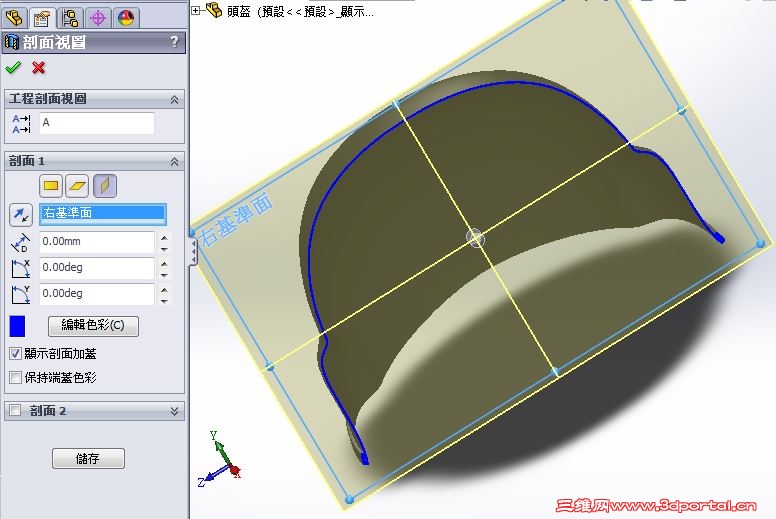Open the DisplayManager appearance tab
The width and height of the screenshot is (776, 519).
(x=126, y=18)
